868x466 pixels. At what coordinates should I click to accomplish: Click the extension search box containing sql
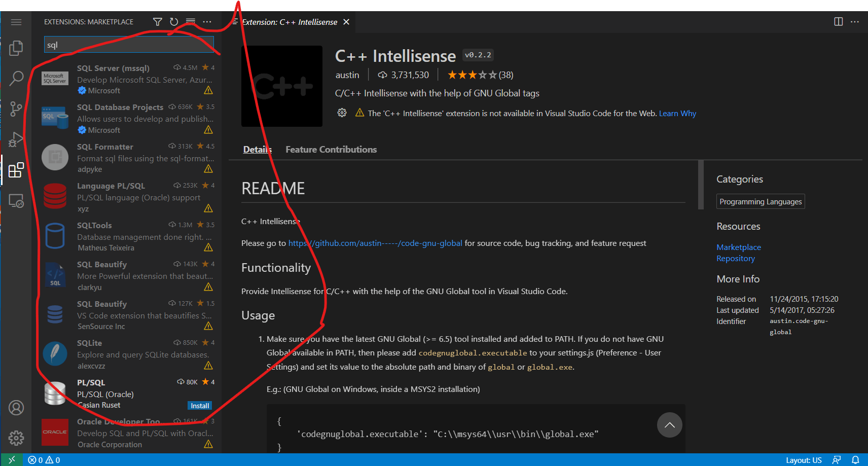coord(129,45)
